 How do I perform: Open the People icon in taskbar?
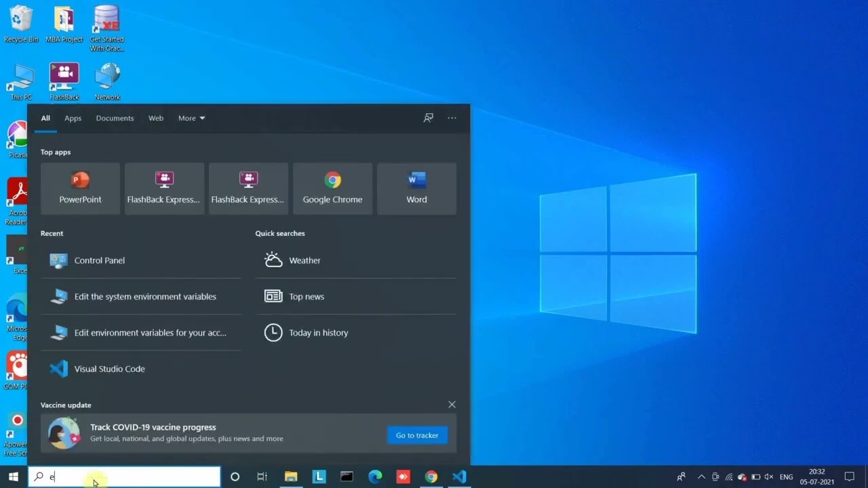click(x=681, y=476)
